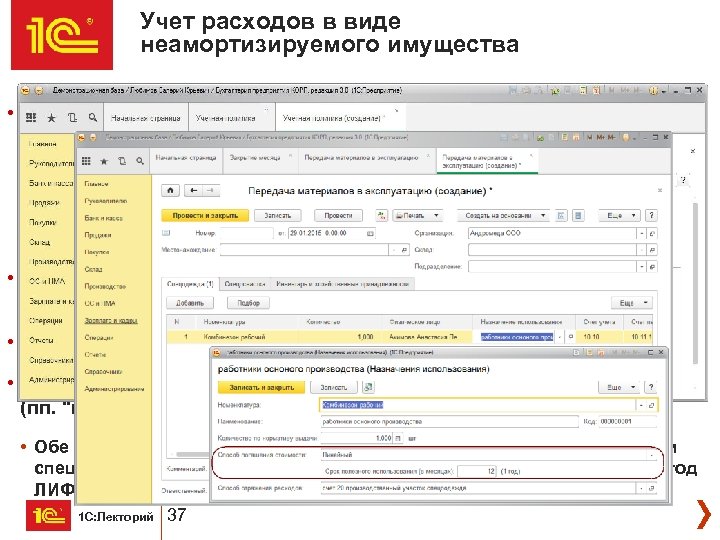Navigate forward with right arrow button
Image resolution: width=720 pixels, height=540 pixels.
[210, 190]
